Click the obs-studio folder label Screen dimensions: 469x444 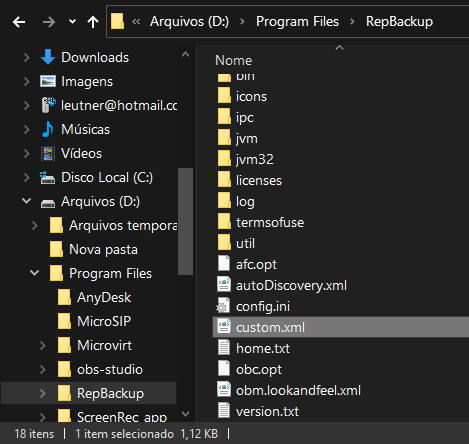(x=110, y=369)
